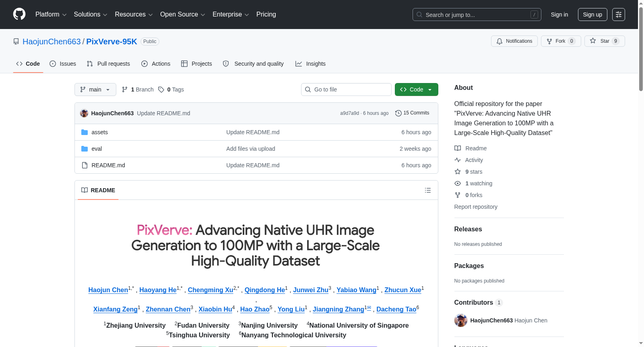Click the Sign in link
Image resolution: width=644 pixels, height=347 pixels.
(x=559, y=15)
